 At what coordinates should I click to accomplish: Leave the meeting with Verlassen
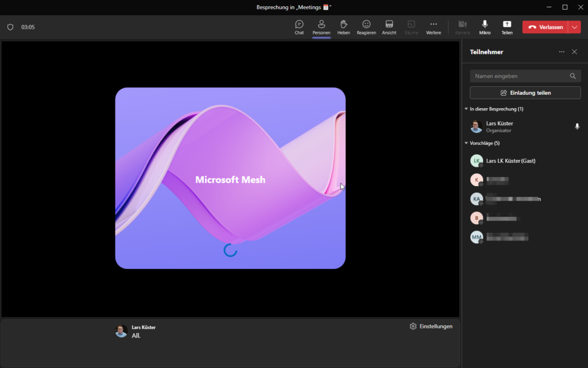tap(546, 27)
